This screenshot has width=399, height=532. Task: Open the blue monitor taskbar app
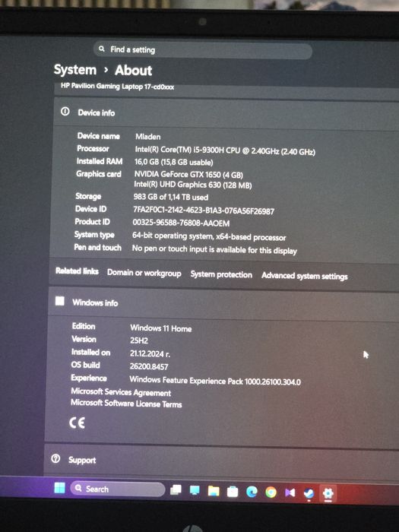tap(195, 490)
